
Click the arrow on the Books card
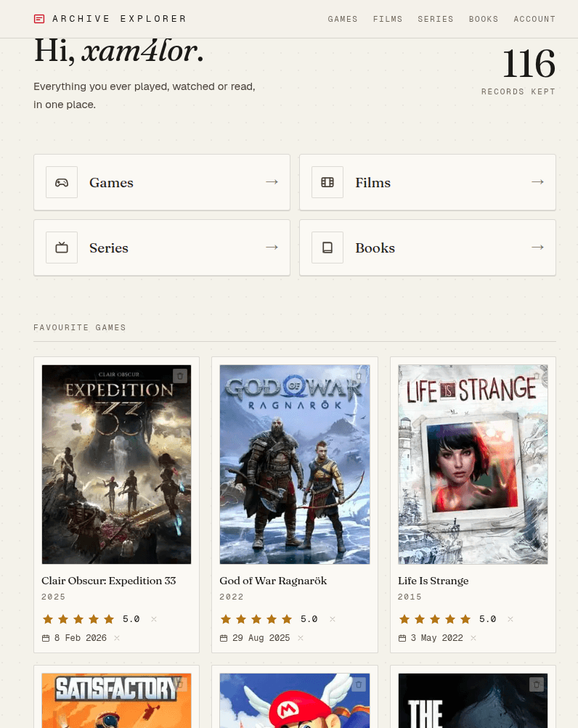(537, 248)
